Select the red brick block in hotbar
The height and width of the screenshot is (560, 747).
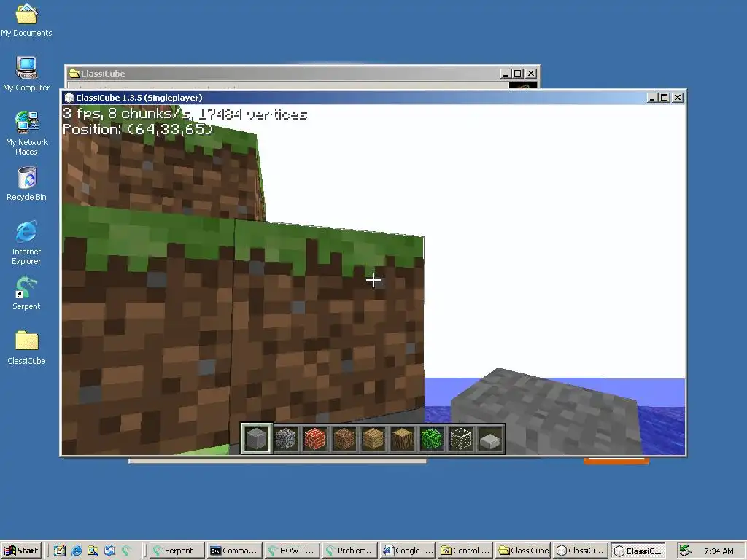pos(315,438)
